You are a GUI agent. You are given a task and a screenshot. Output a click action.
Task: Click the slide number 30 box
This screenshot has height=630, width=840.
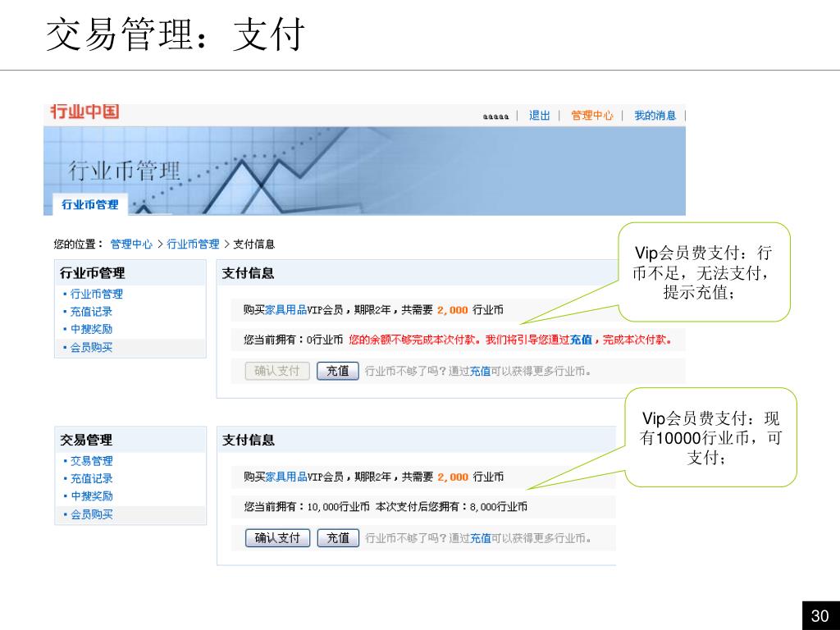[x=820, y=615]
